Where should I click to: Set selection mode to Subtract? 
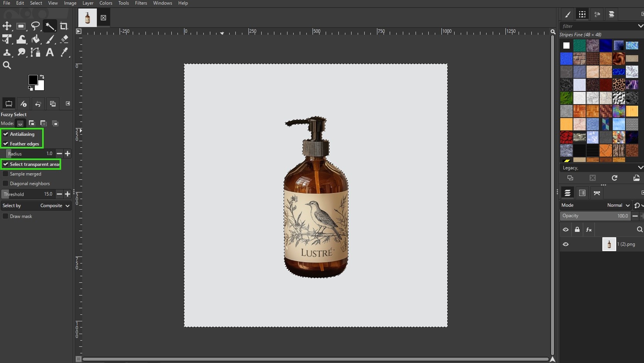(44, 123)
